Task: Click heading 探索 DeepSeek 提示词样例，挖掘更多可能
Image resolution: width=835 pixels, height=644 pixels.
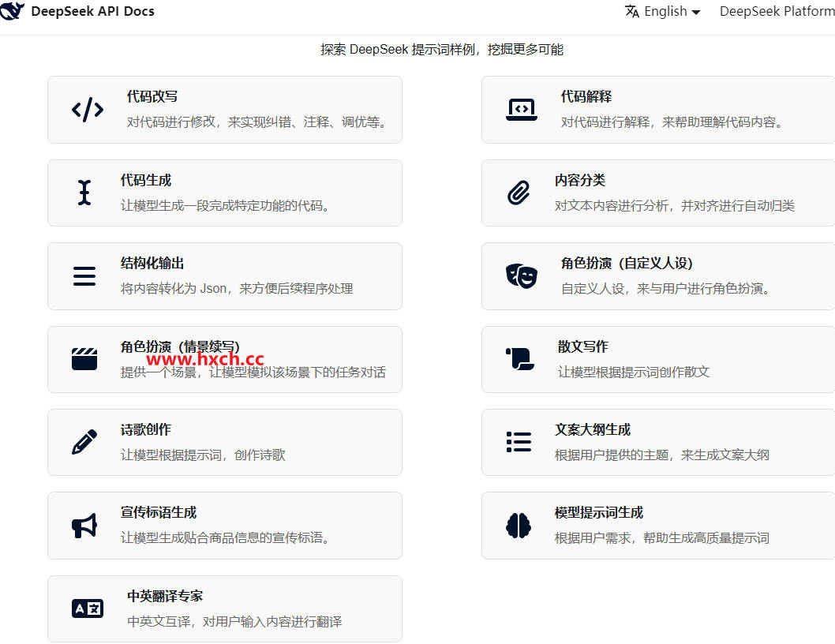Action: tap(442, 50)
